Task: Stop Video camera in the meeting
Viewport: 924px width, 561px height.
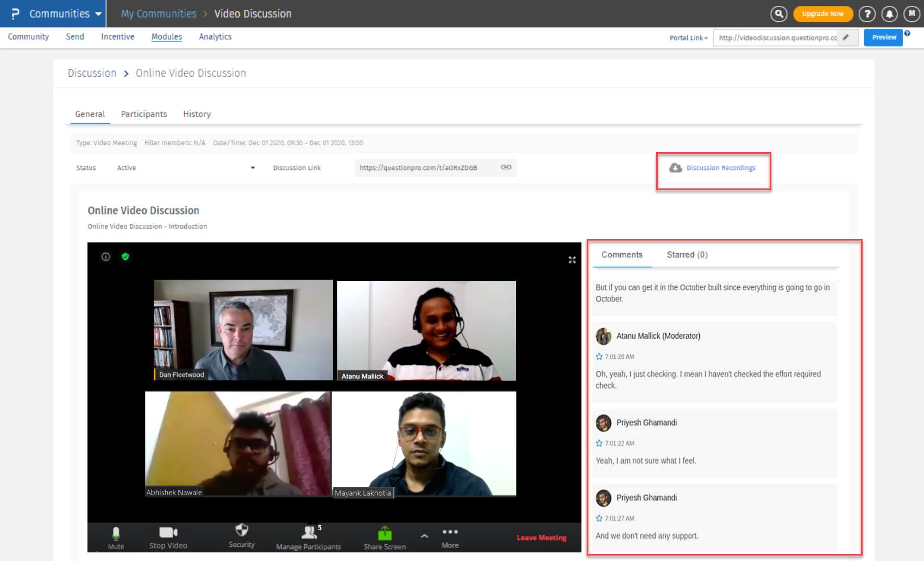Action: pyautogui.click(x=168, y=538)
